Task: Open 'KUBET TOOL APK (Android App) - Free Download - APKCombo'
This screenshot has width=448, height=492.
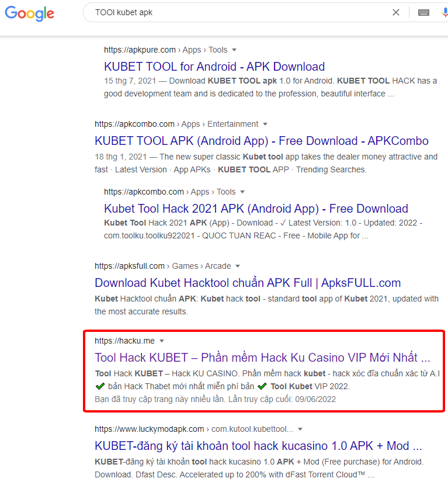Action: pos(261,141)
